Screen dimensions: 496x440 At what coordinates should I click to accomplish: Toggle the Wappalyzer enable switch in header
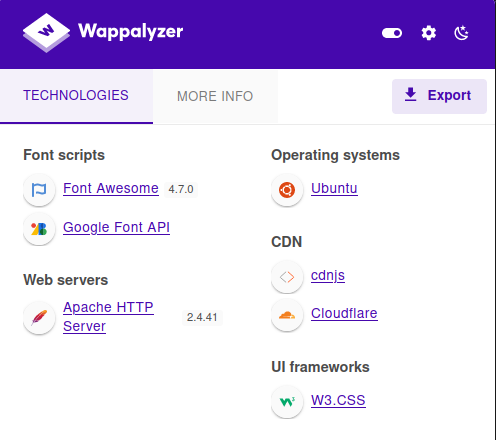click(392, 33)
